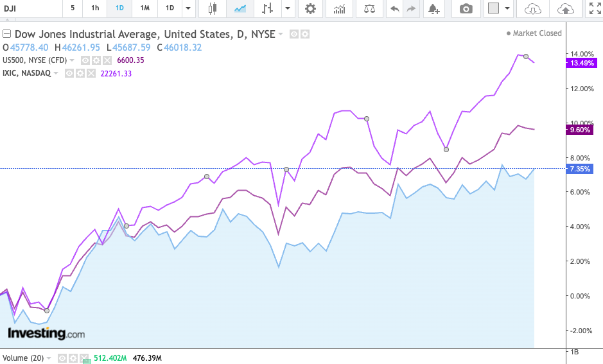Viewport: 603px width, 364px height.
Task: Collapse the Dow Jones legend box
Action: 7,34
